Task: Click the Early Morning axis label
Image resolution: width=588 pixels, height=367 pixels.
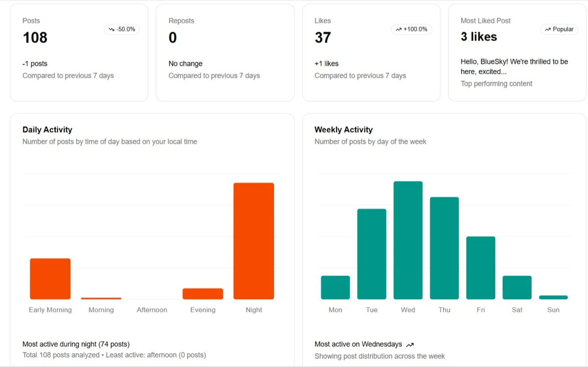Action: pos(50,310)
